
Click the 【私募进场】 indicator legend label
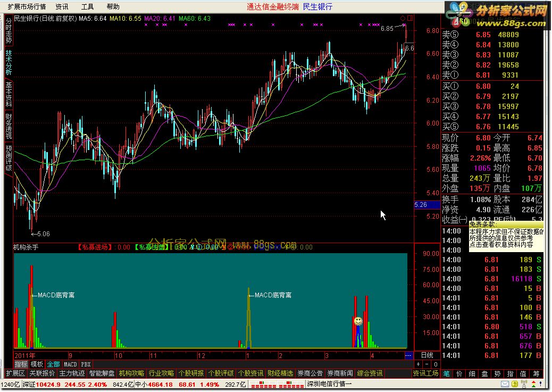[x=94, y=247]
